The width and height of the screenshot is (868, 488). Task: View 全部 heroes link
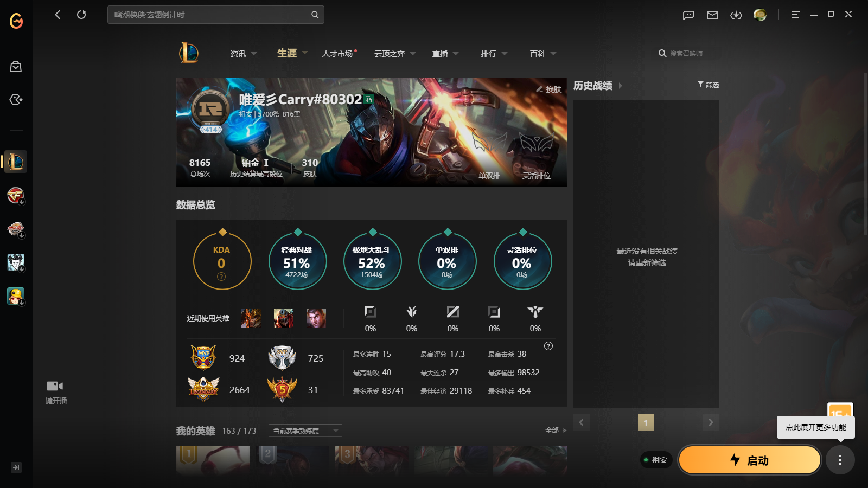pos(556,431)
